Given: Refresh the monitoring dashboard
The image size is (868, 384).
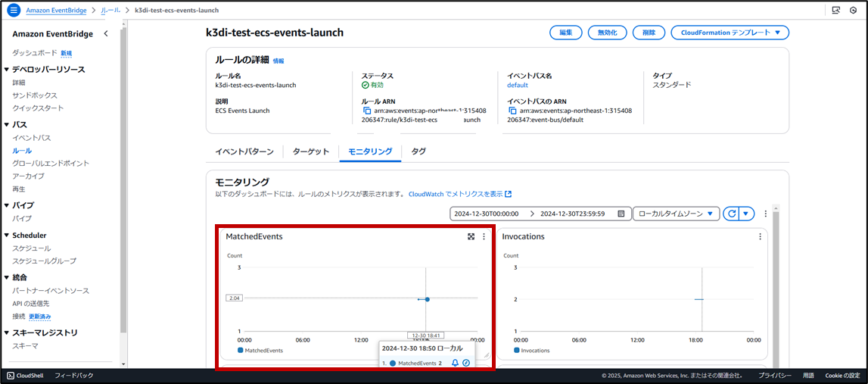Looking at the screenshot, I should point(731,214).
